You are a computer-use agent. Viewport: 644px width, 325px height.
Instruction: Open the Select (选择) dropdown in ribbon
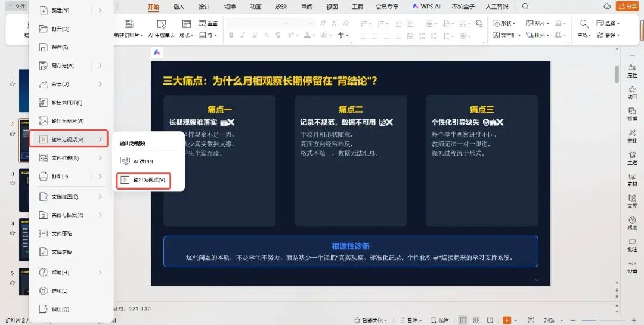(608, 23)
